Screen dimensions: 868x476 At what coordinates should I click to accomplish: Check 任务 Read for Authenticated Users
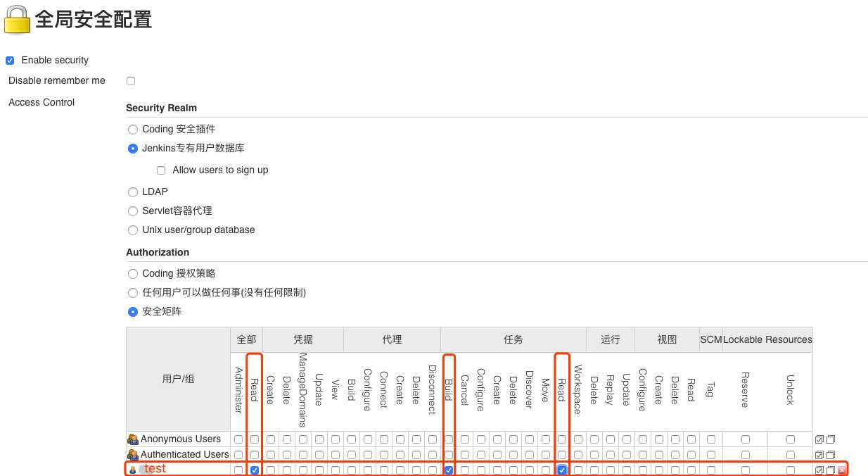tap(562, 455)
